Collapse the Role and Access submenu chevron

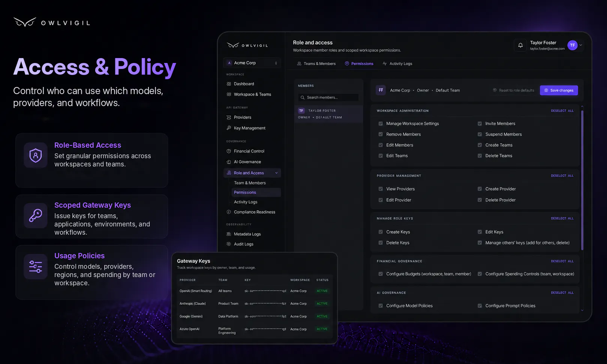click(276, 173)
